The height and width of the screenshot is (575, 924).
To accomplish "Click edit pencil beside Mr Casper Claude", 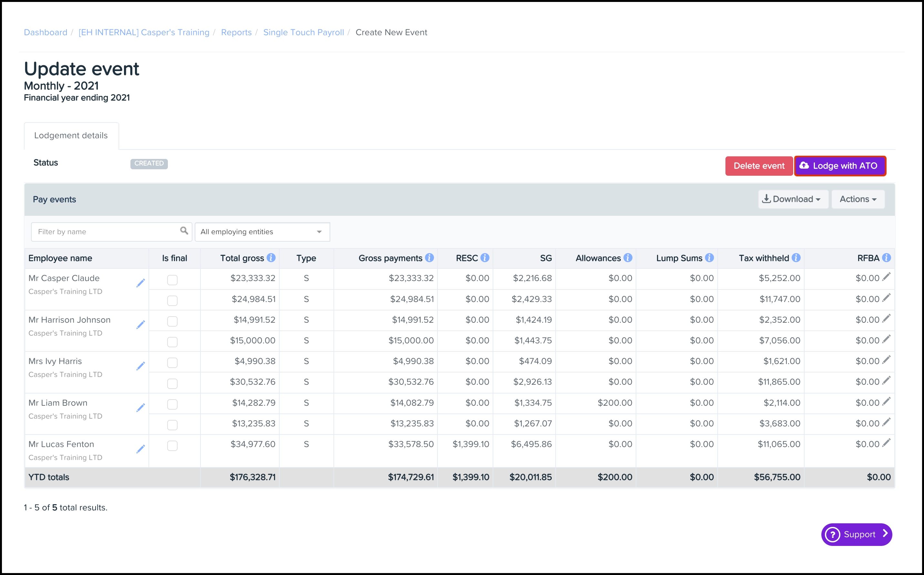I will coord(141,283).
